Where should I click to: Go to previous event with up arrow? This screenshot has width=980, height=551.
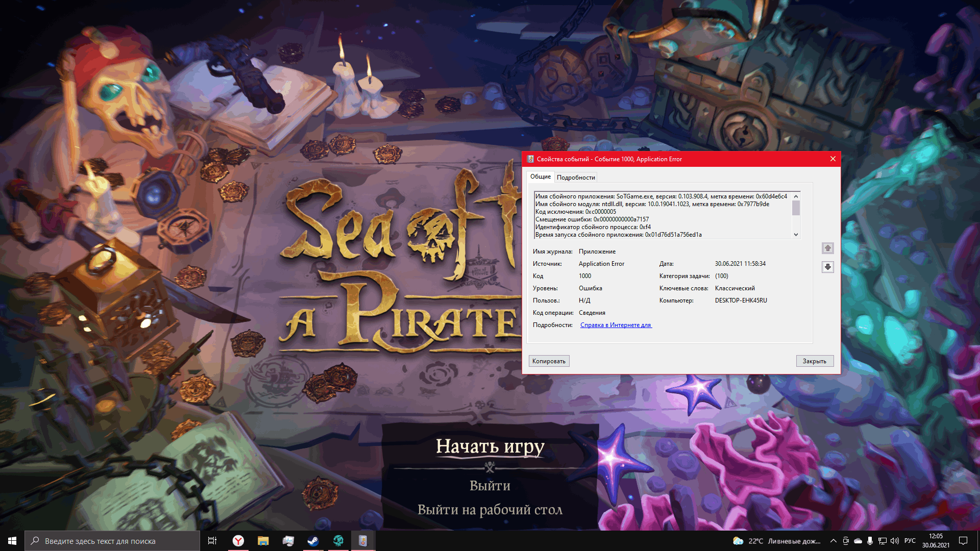[x=828, y=248]
